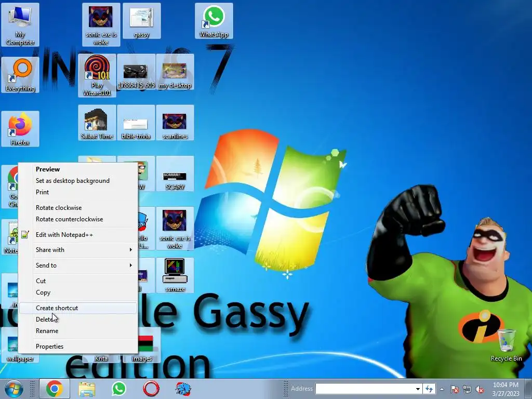Select the ssmaze screensaver icon

pyautogui.click(x=175, y=275)
